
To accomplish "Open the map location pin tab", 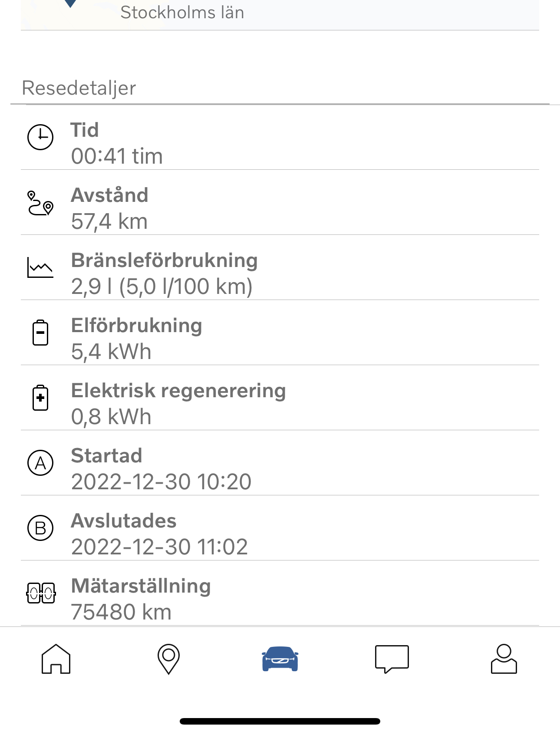I will coord(168,659).
